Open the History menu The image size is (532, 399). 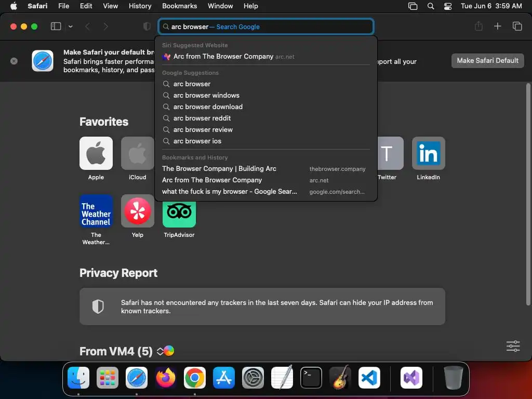(140, 6)
